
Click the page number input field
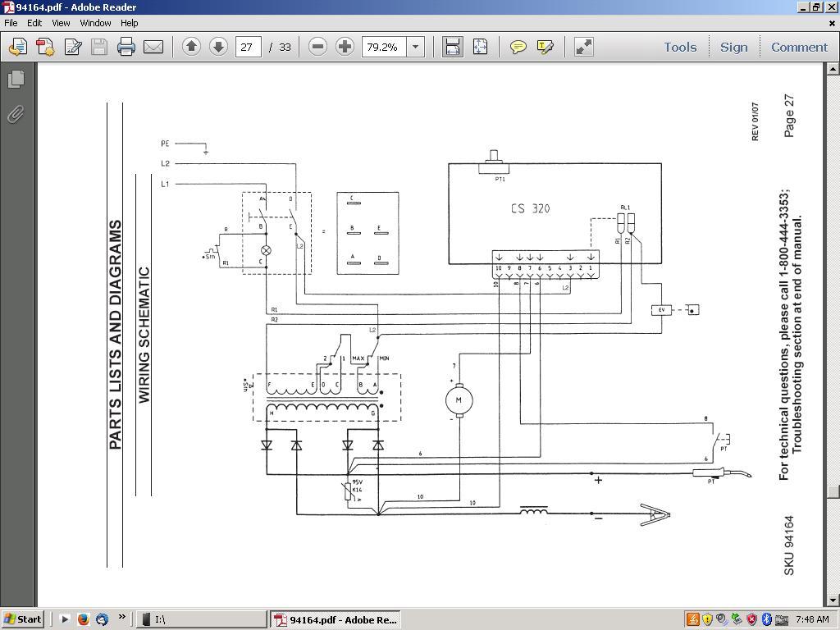(x=248, y=47)
